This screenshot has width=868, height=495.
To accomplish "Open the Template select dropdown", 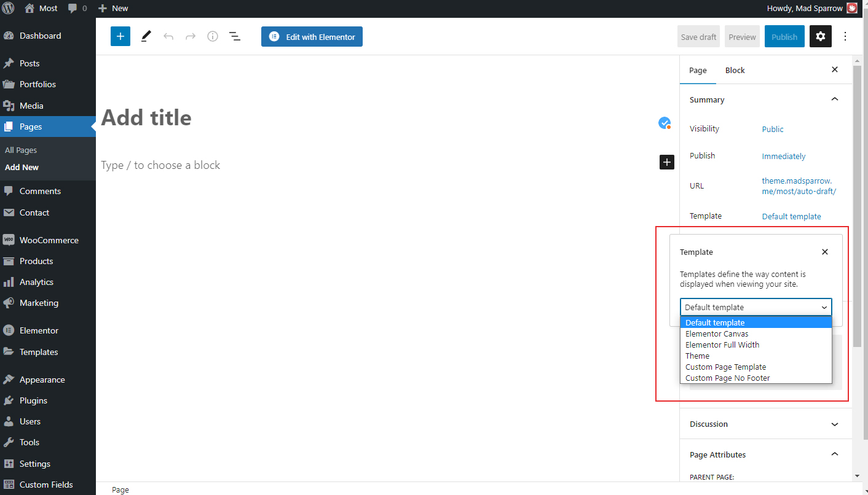I will 756,307.
